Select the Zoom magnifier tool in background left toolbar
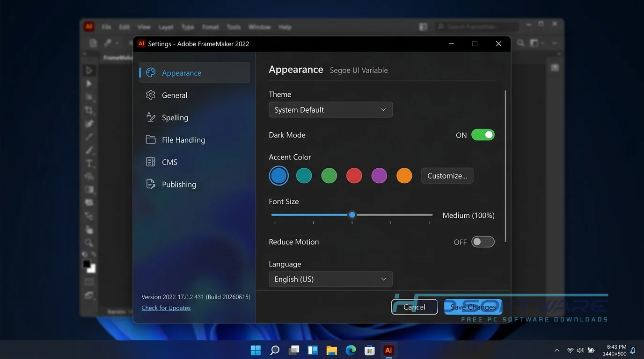 89,243
